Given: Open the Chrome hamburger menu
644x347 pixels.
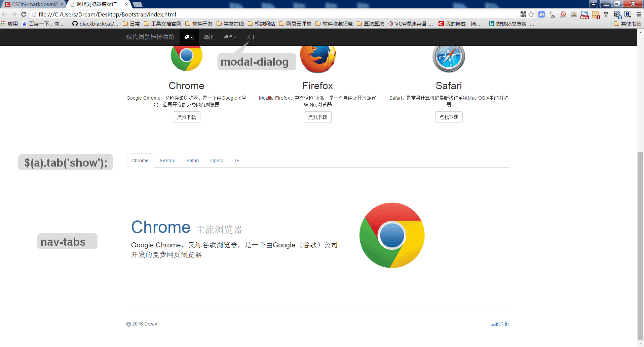Looking at the screenshot, I should tap(639, 14).
